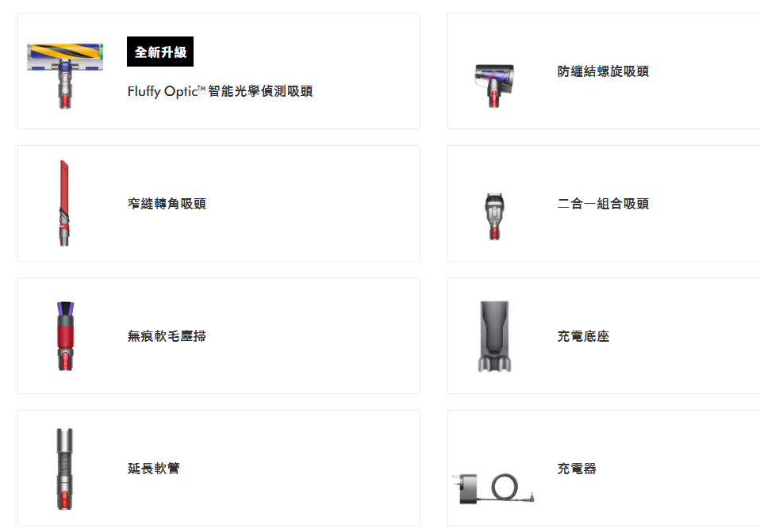The image size is (760, 532).
Task: Click the yellow striped roller of the Fluffy head
Action: click(x=65, y=51)
